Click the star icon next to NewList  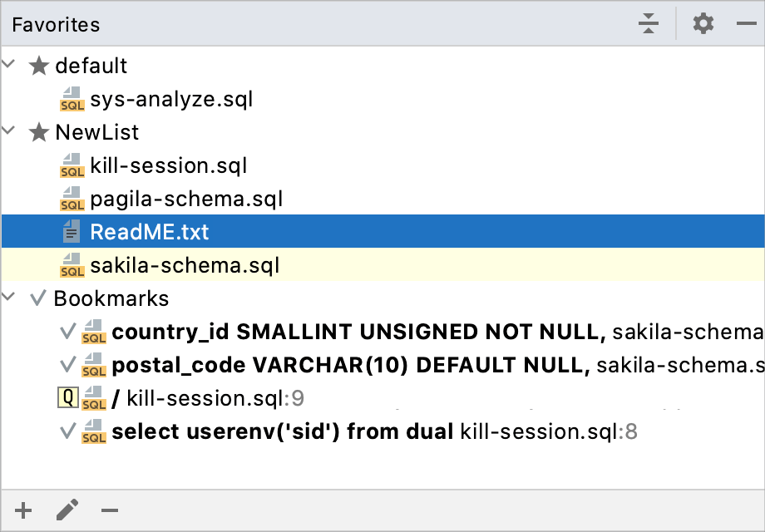[x=39, y=133]
